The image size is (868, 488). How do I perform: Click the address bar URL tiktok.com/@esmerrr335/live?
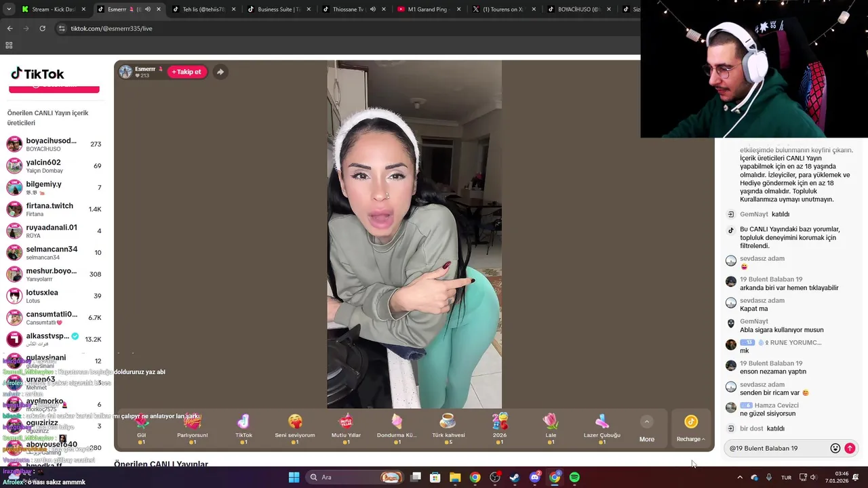pyautogui.click(x=111, y=28)
